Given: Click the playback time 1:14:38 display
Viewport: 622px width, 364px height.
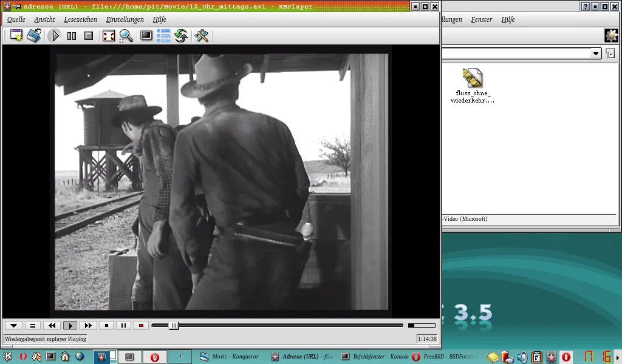Looking at the screenshot, I should click(427, 339).
